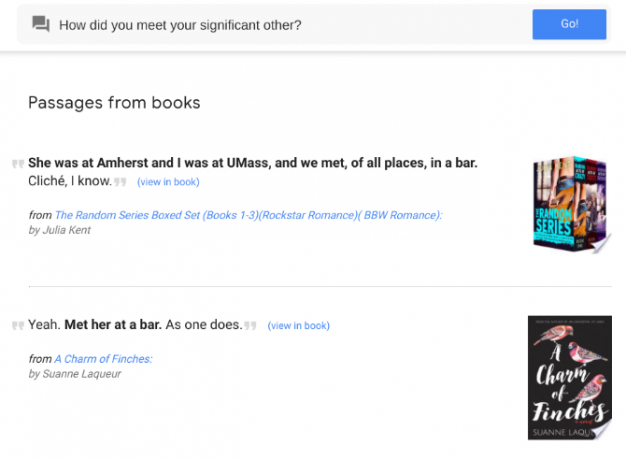Click the chat bubble icon in search bar

41,24
